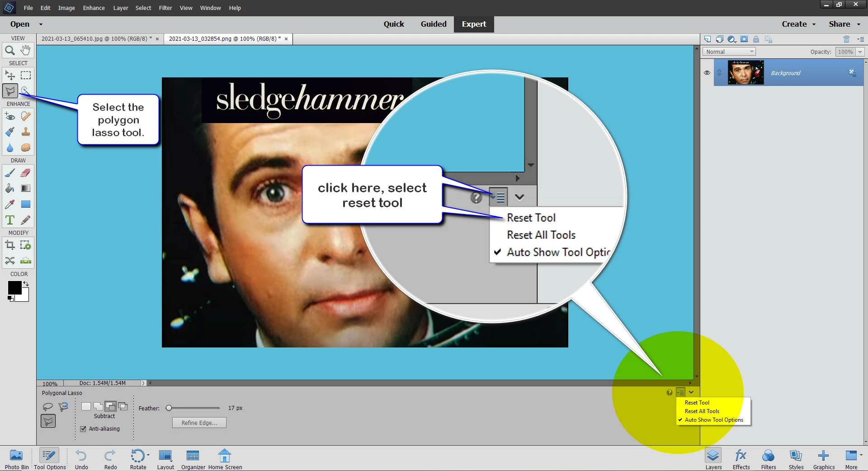Image resolution: width=868 pixels, height=471 pixels.
Task: Swap foreground and background colors
Action: coord(26,284)
